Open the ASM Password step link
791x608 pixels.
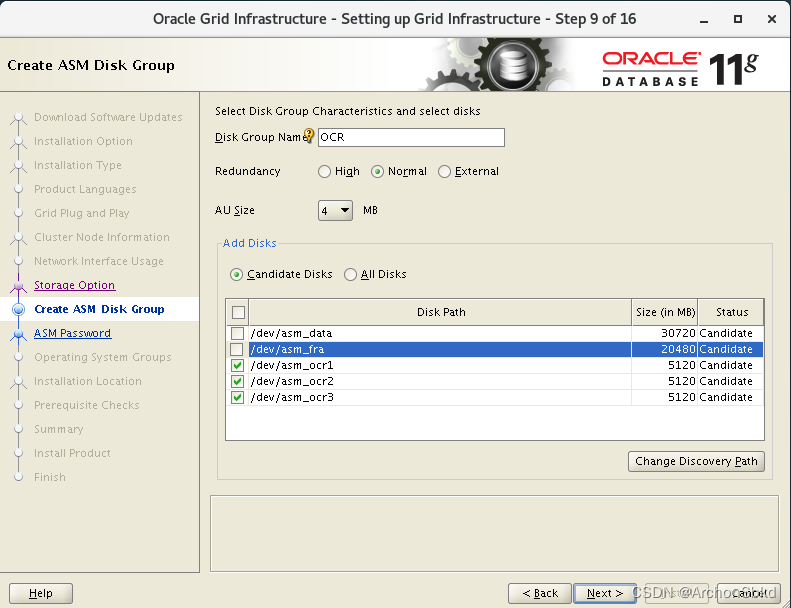(73, 333)
